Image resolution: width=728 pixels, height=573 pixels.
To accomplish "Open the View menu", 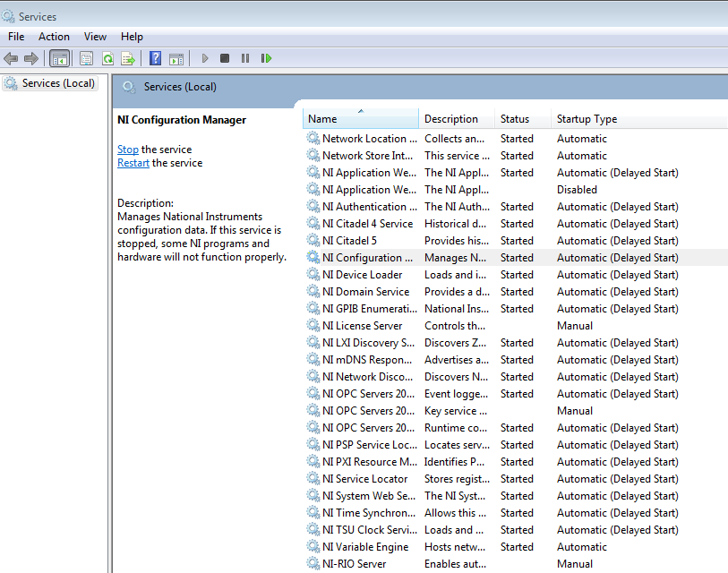I will tap(95, 37).
